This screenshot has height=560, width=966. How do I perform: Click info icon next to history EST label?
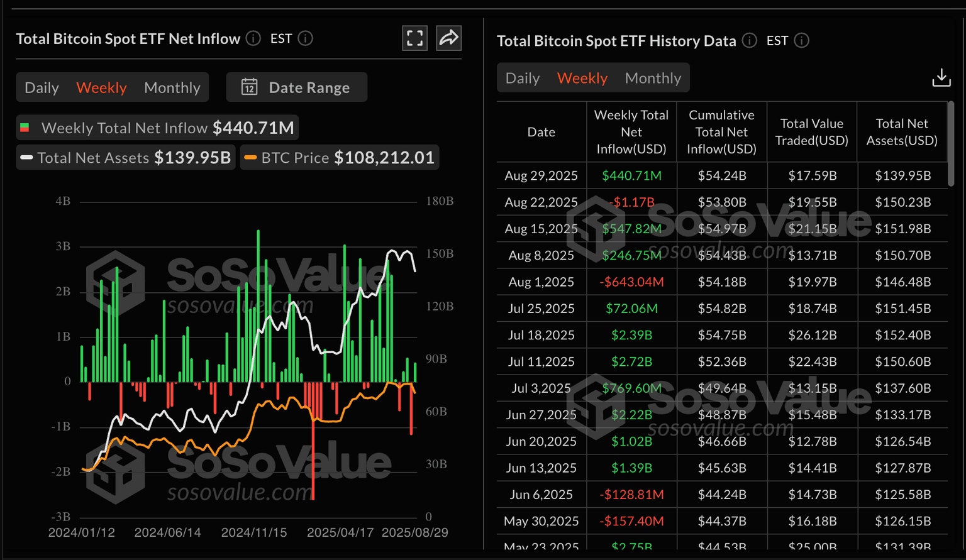click(x=801, y=41)
